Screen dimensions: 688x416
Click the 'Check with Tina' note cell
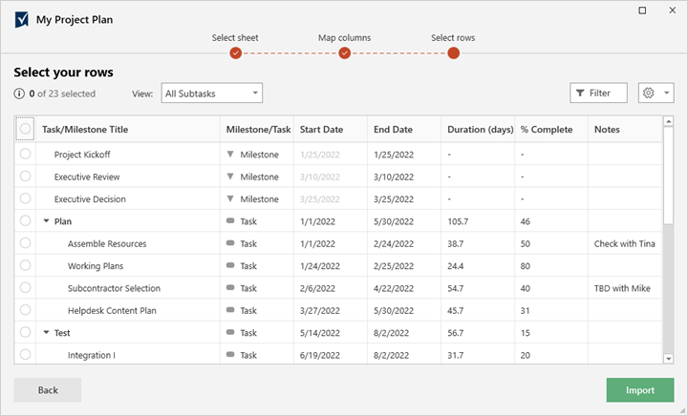pyautogui.click(x=624, y=244)
